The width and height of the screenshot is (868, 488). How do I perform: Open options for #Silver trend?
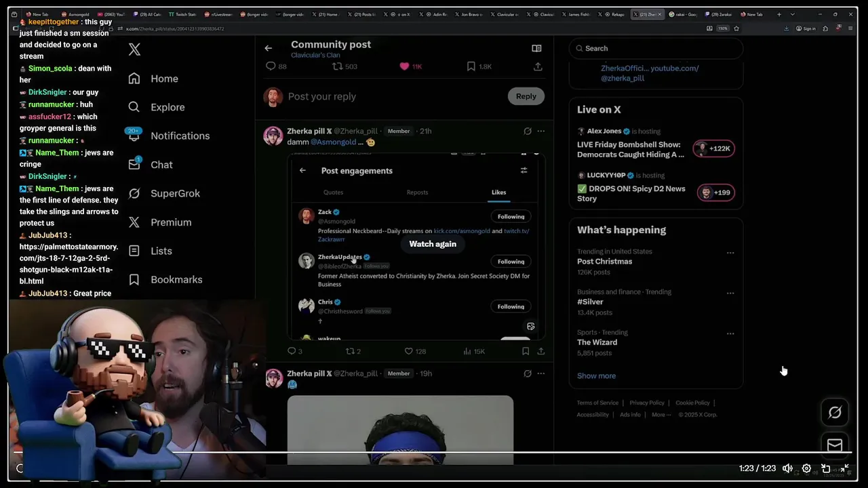click(x=730, y=293)
